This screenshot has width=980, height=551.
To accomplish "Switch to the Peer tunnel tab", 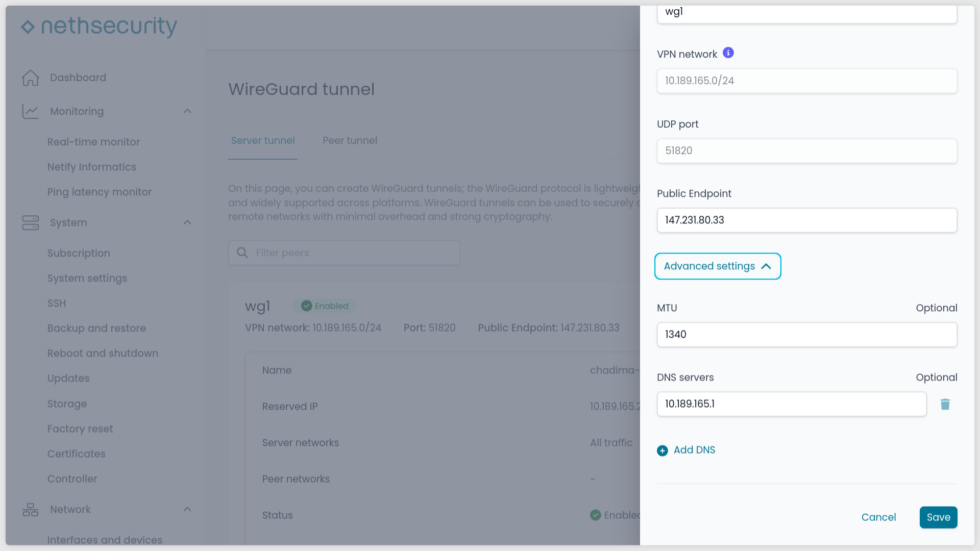I will coord(350,140).
